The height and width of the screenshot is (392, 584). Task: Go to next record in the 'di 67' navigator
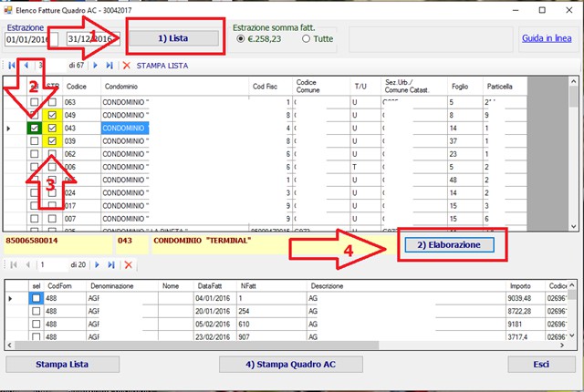(95, 66)
